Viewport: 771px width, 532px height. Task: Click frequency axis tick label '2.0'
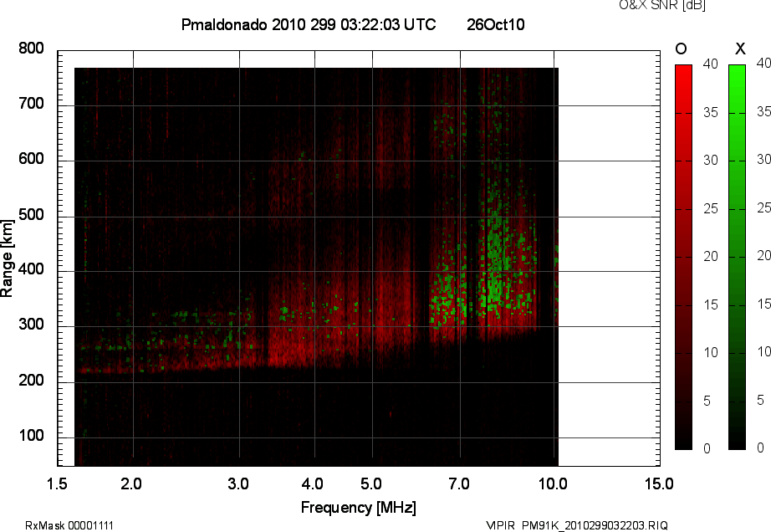coord(131,484)
